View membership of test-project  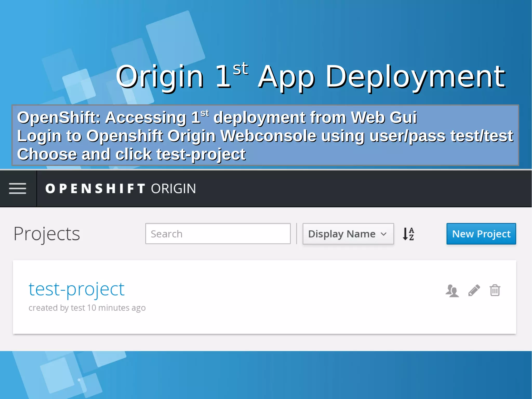coord(452,291)
